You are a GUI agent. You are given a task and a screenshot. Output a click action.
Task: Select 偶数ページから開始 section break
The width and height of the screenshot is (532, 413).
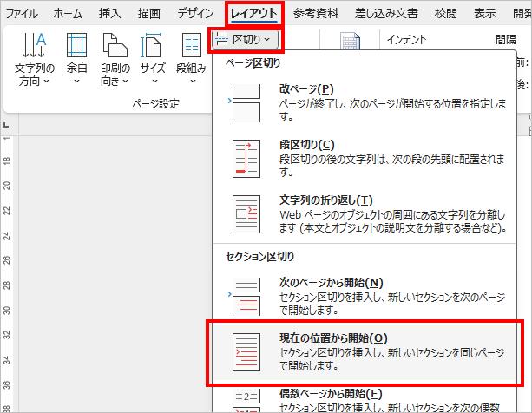pos(365,400)
